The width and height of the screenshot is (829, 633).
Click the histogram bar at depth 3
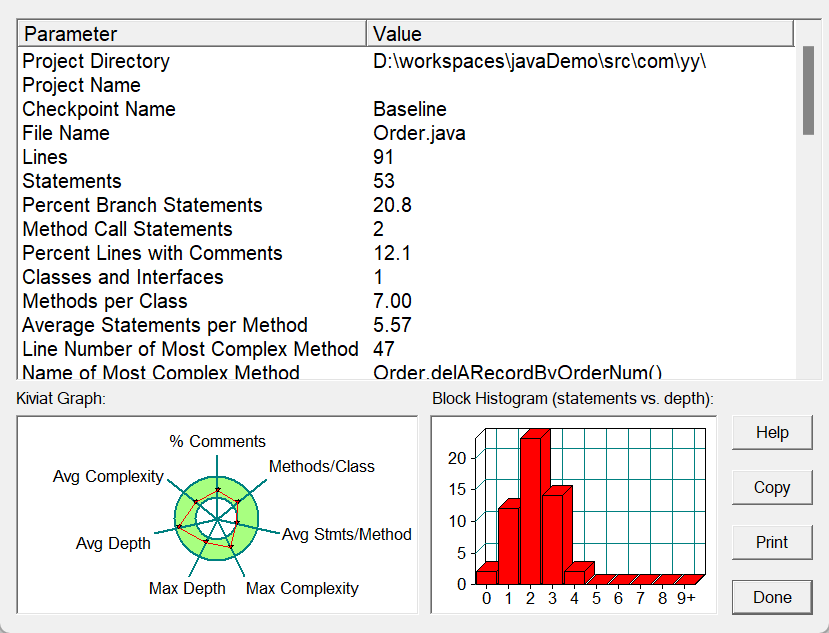click(x=553, y=539)
